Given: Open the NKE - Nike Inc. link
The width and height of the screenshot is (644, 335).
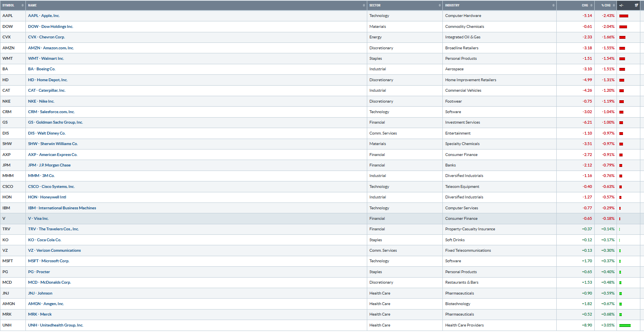Looking at the screenshot, I should (41, 101).
